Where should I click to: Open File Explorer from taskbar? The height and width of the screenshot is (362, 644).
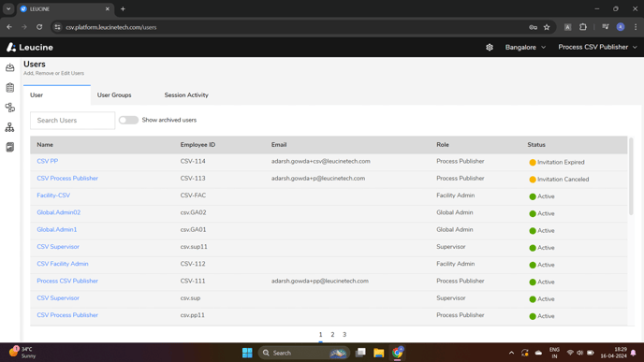click(x=379, y=353)
